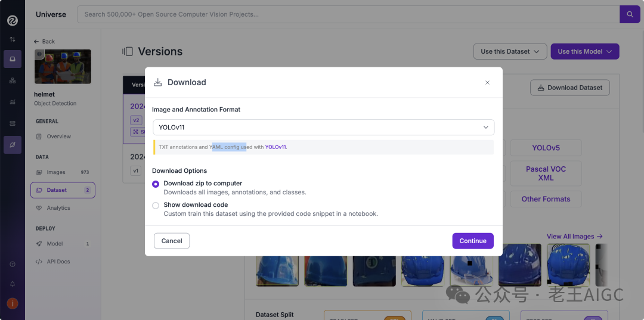Click the Model rocket icon
The width and height of the screenshot is (644, 320).
click(x=39, y=244)
